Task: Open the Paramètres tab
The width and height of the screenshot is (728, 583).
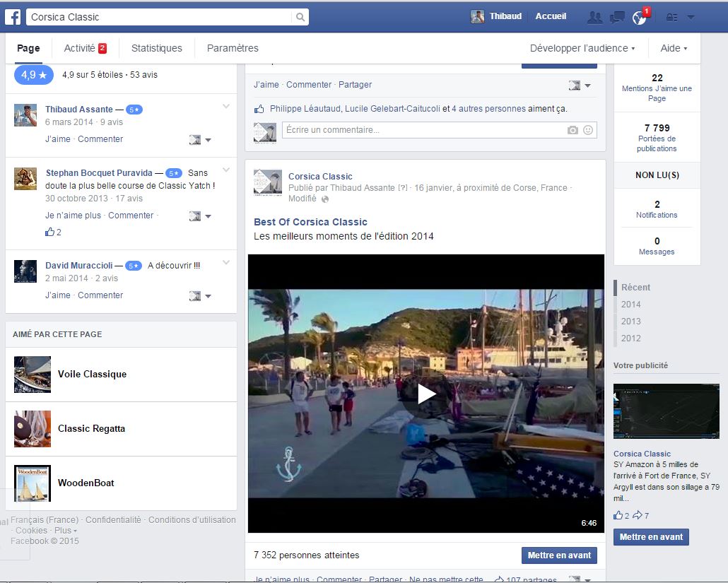Action: (x=233, y=48)
